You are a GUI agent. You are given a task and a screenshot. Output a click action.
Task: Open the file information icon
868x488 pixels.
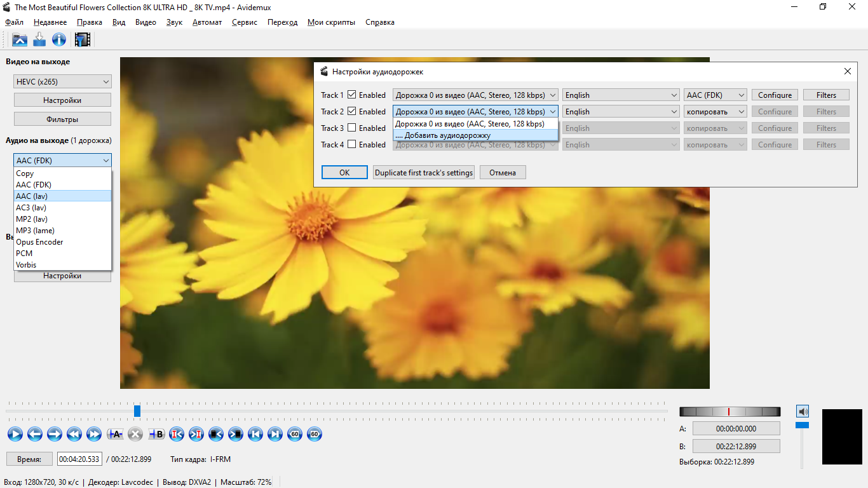(59, 40)
